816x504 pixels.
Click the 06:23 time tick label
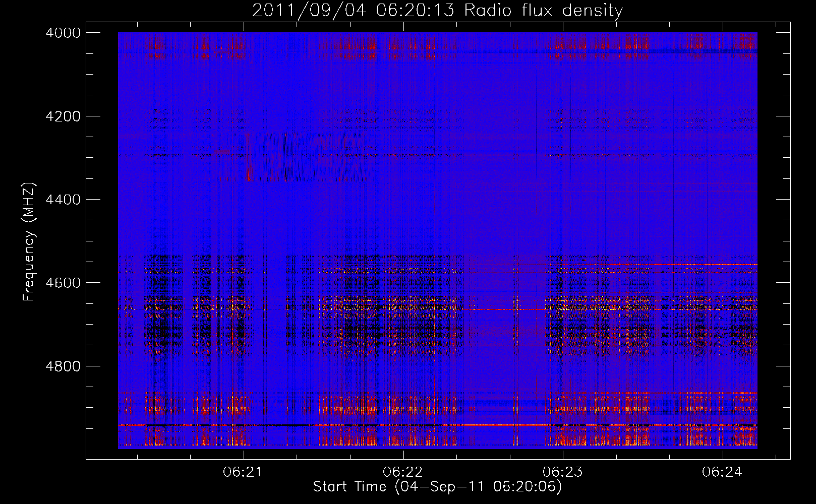(x=562, y=472)
